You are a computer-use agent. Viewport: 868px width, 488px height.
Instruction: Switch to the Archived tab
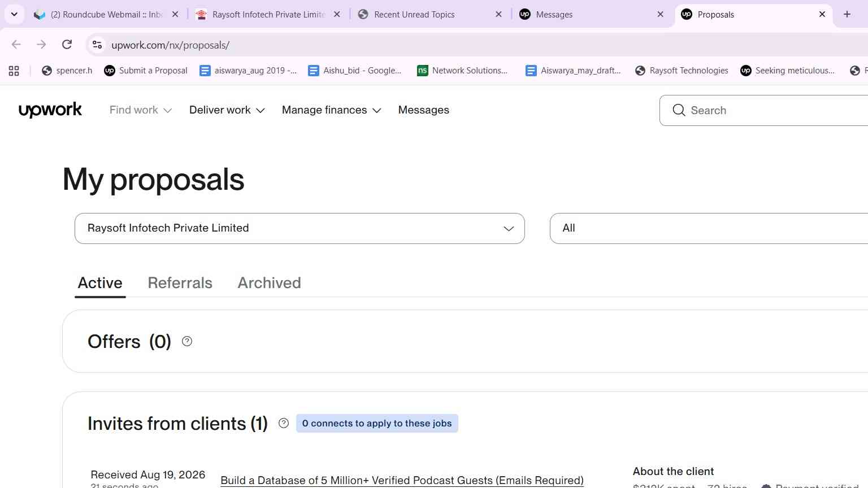pos(269,283)
